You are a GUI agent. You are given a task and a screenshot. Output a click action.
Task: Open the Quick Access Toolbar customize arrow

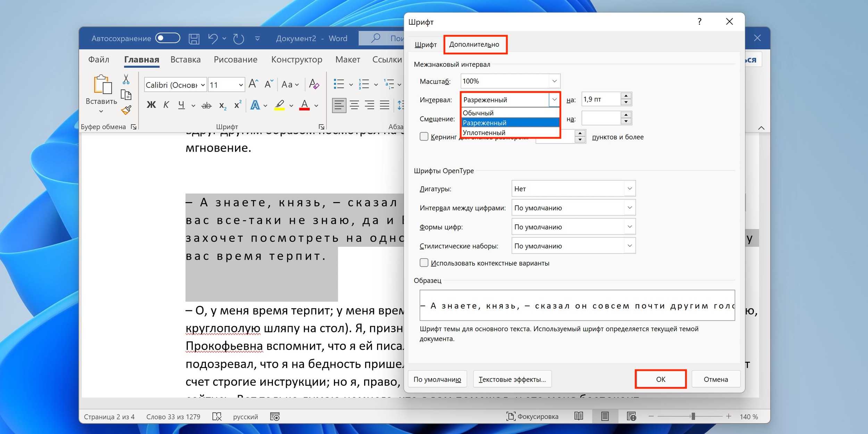point(257,39)
